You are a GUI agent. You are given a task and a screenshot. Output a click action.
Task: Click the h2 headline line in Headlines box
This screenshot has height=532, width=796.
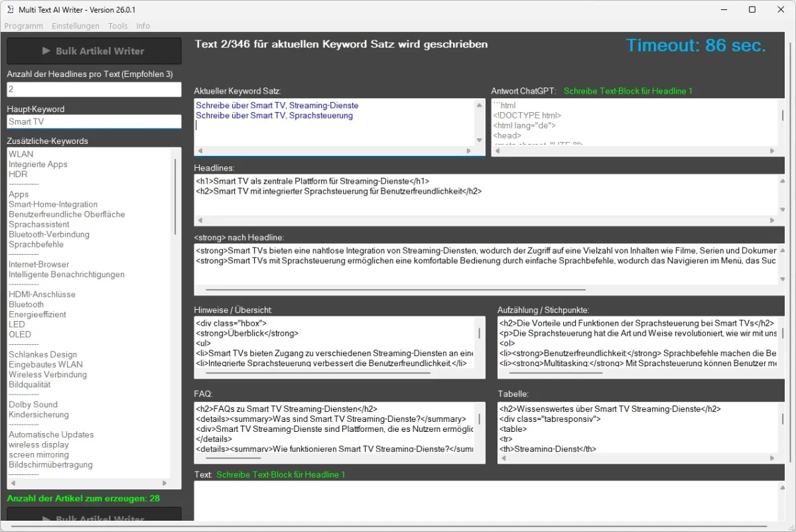click(x=338, y=190)
